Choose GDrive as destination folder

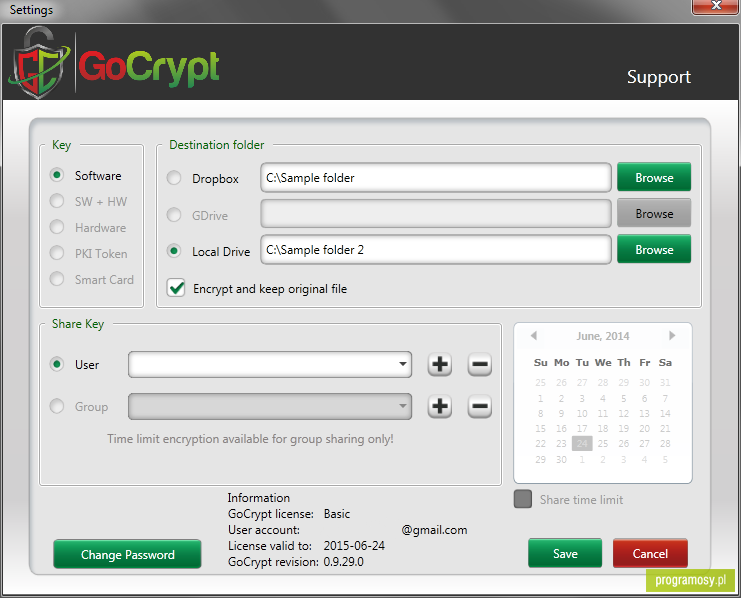click(174, 215)
